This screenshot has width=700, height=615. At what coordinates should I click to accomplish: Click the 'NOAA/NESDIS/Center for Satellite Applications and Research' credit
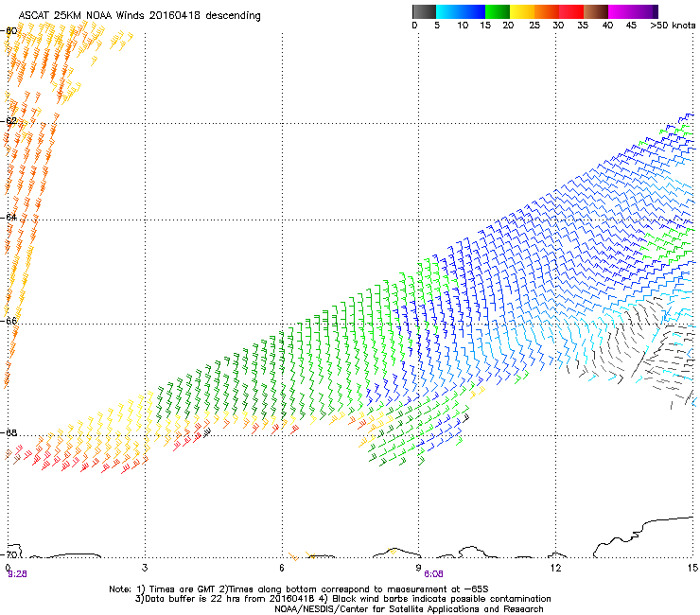(x=409, y=609)
